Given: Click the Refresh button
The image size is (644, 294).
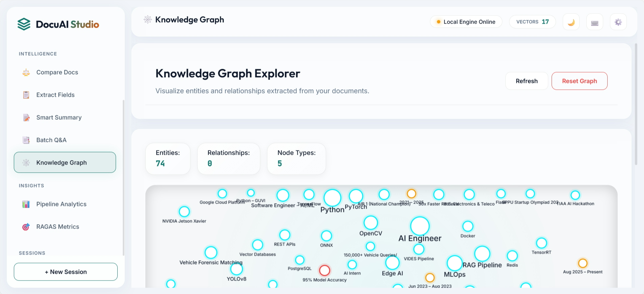Looking at the screenshot, I should tap(527, 81).
